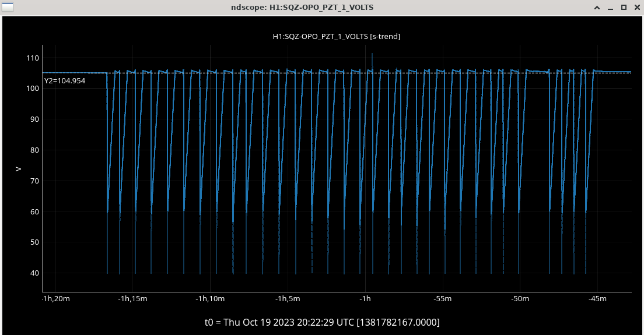The height and width of the screenshot is (335, 644).
Task: Click the -1h,10m time axis tick label
Action: (210, 299)
